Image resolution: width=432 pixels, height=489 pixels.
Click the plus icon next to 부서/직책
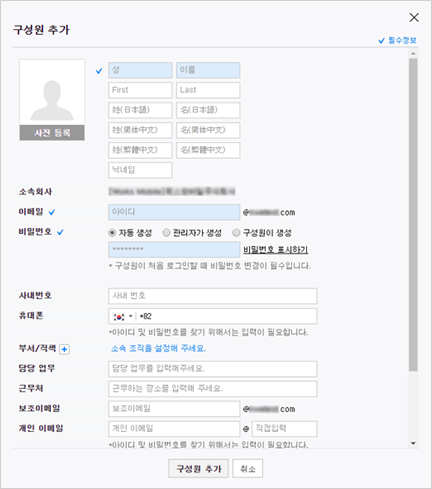pos(64,349)
